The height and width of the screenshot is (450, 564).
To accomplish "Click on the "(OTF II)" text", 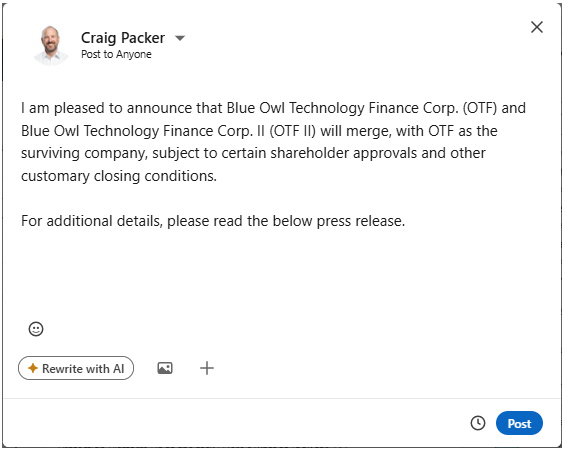I will point(292,131).
